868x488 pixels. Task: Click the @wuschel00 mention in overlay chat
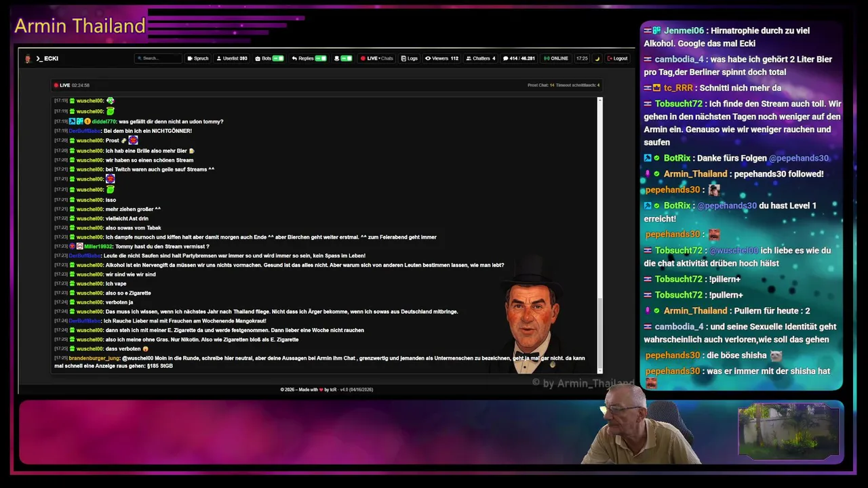[x=734, y=251]
